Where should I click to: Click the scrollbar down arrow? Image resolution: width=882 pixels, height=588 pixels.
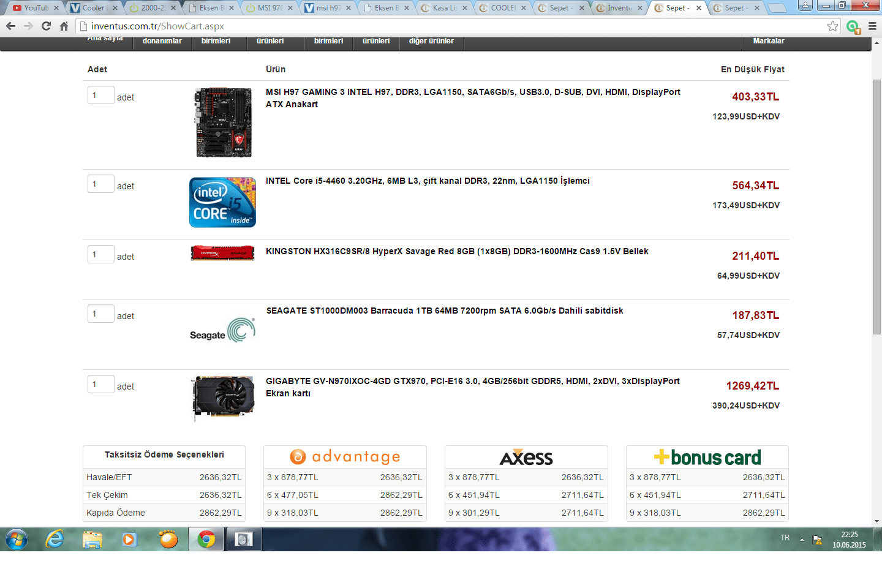coord(876,521)
